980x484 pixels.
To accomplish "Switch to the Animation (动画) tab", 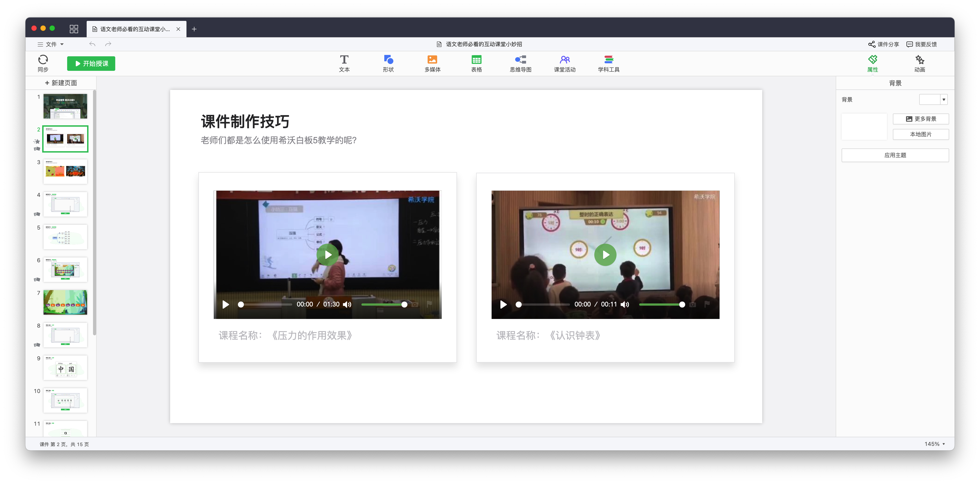I will pyautogui.click(x=919, y=63).
